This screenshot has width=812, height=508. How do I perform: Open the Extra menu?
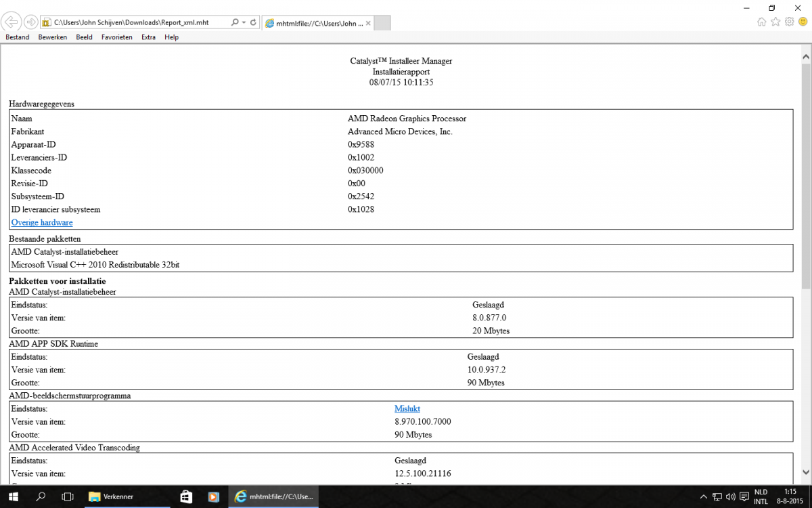[148, 37]
